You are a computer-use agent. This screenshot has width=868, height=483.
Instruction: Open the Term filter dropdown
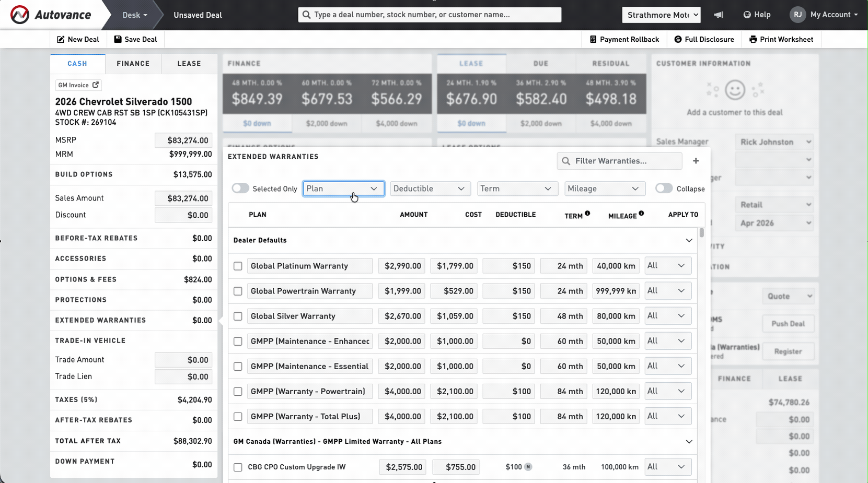[x=517, y=189]
